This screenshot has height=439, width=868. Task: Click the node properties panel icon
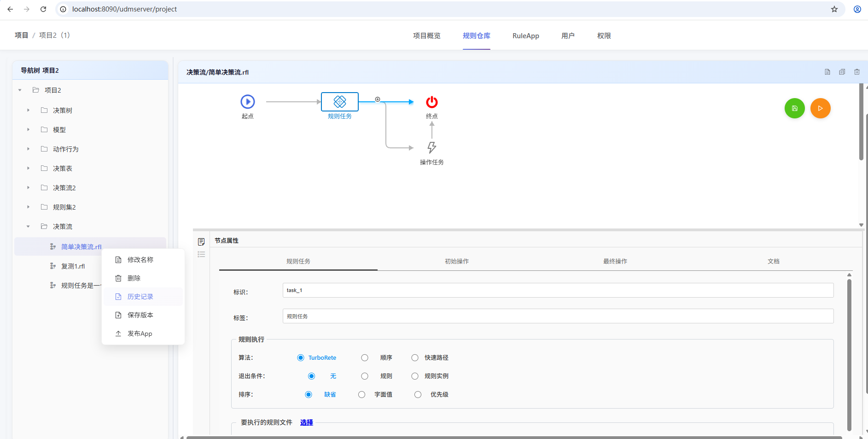coord(201,242)
